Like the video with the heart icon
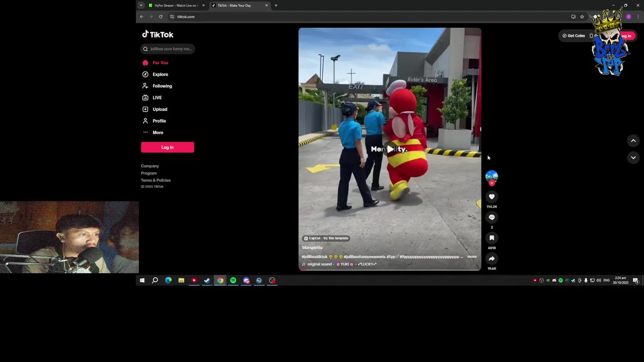The image size is (644, 362). coord(492,197)
